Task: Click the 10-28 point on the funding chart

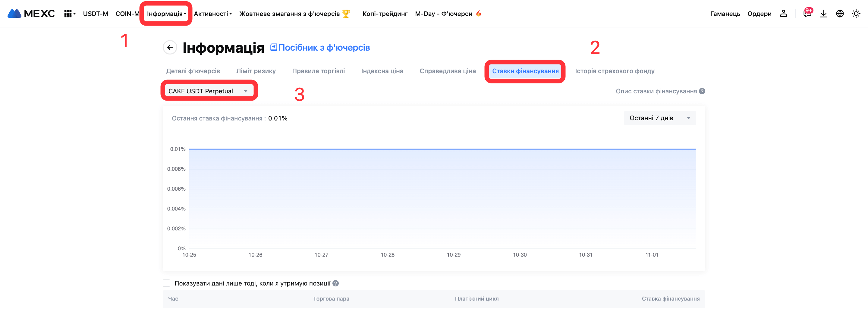Action: (388, 149)
